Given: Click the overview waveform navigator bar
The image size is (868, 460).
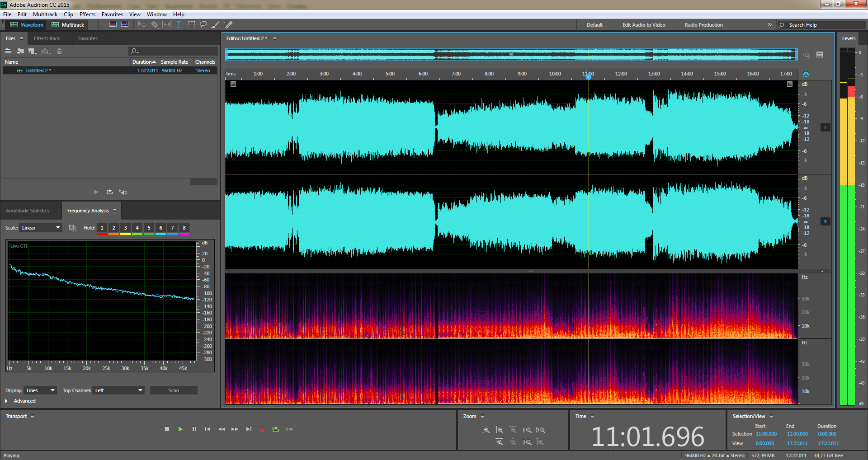Looking at the screenshot, I should (511, 55).
